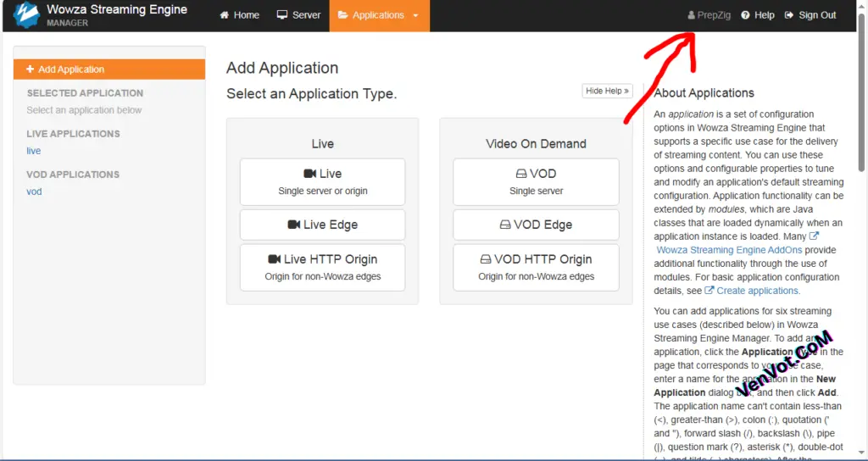Choose Live single server application type
Screen dimensions: 868x461
(x=323, y=181)
